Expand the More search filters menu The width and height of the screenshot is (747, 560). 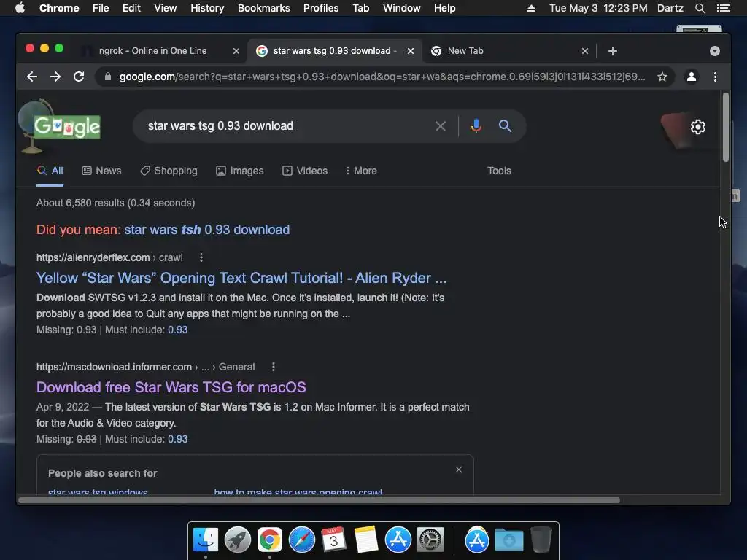pyautogui.click(x=361, y=171)
